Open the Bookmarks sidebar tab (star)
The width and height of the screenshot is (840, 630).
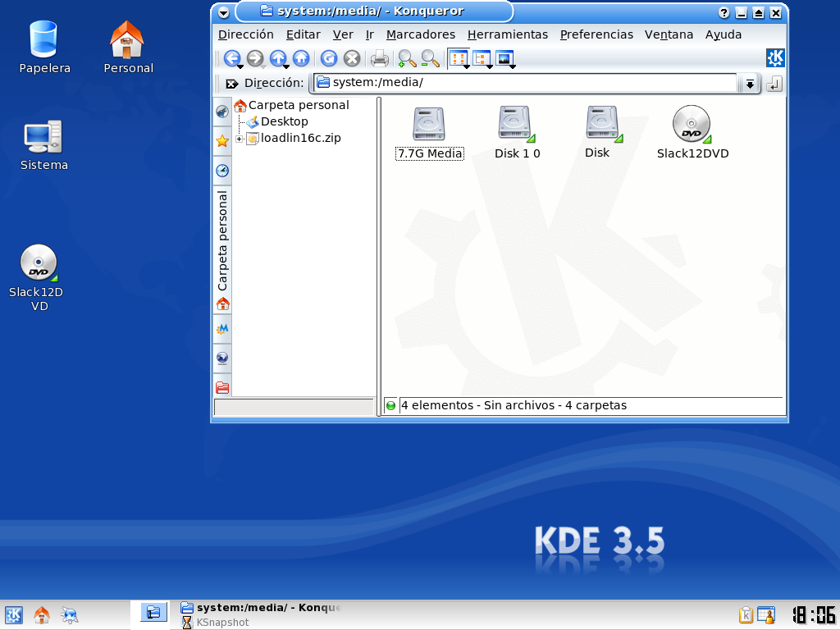pos(222,141)
